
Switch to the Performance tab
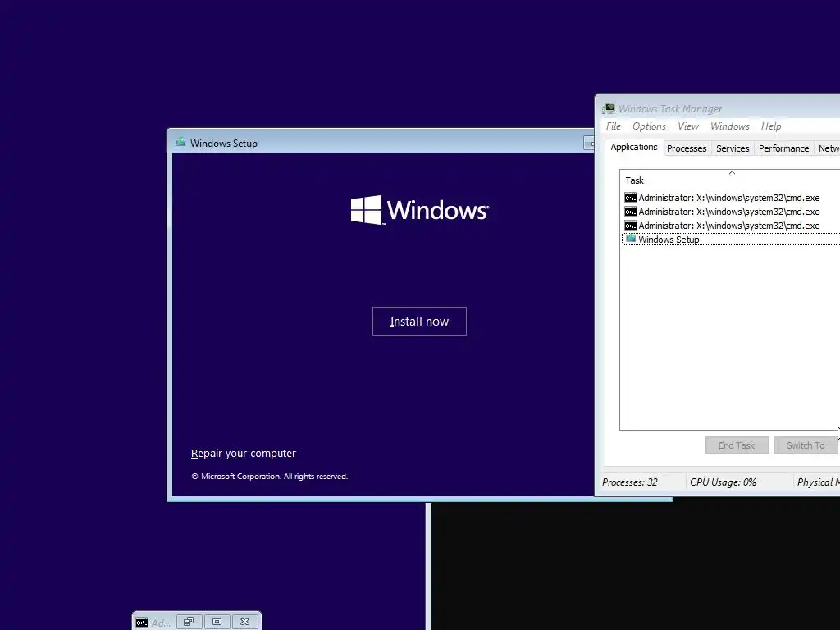[783, 148]
